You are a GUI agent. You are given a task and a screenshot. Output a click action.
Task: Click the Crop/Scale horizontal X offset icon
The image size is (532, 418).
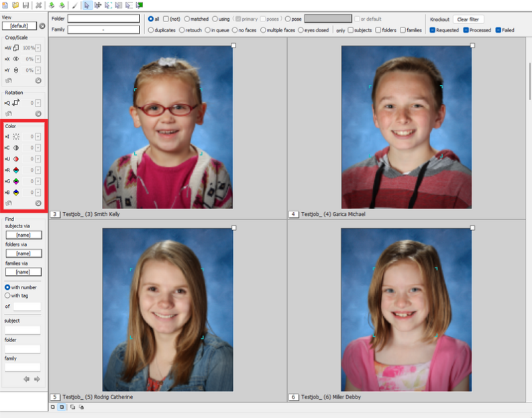[x=16, y=59]
